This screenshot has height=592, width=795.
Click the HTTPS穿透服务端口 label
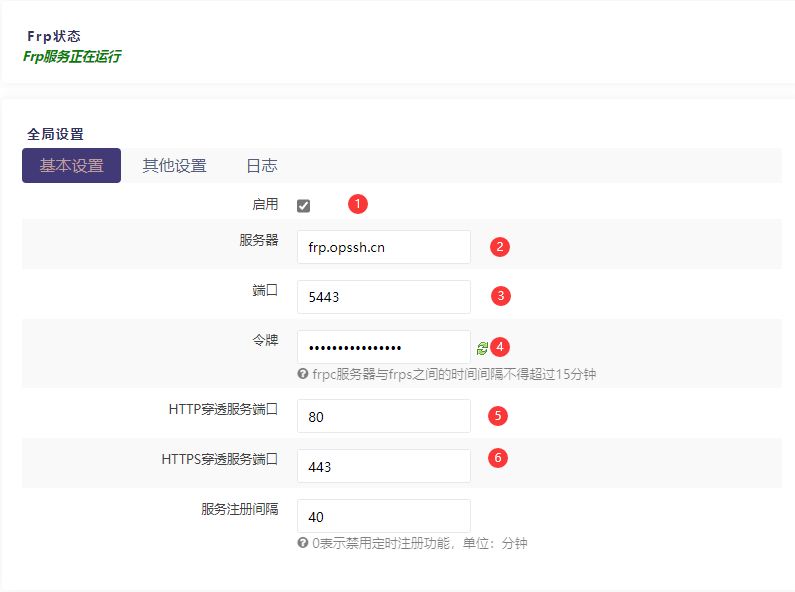[x=220, y=459]
